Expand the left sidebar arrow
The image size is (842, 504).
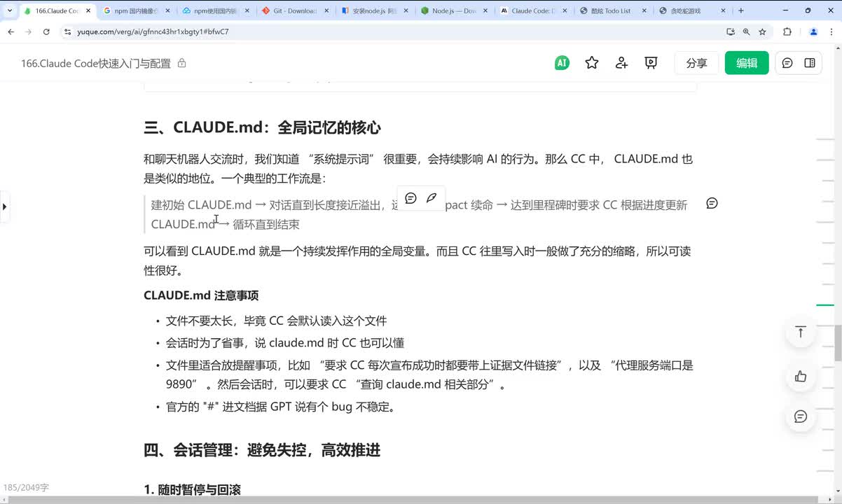[x=4, y=207]
